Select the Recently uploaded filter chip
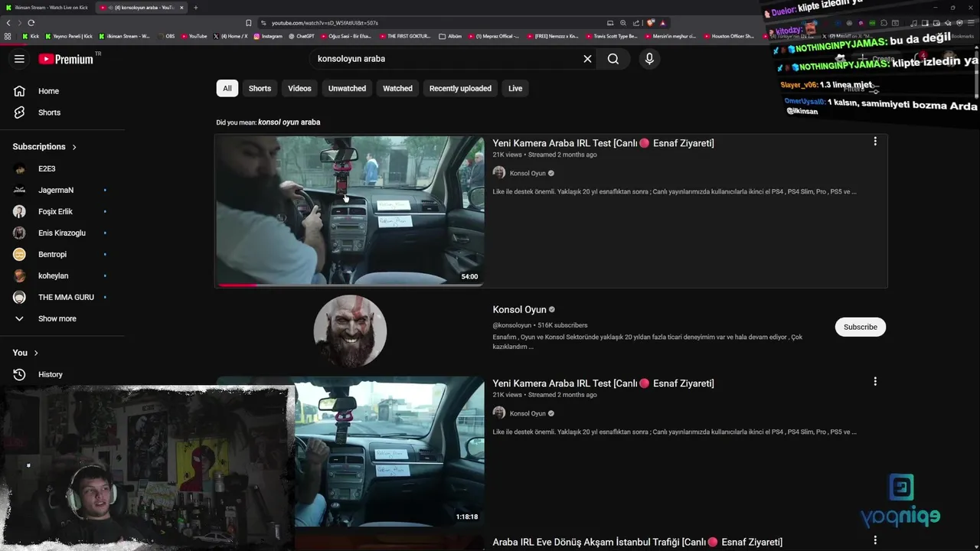 (x=460, y=89)
